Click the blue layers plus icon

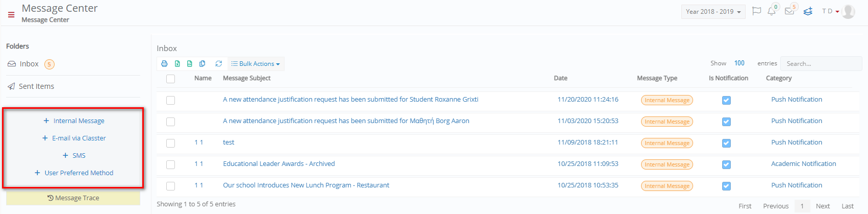coord(808,11)
